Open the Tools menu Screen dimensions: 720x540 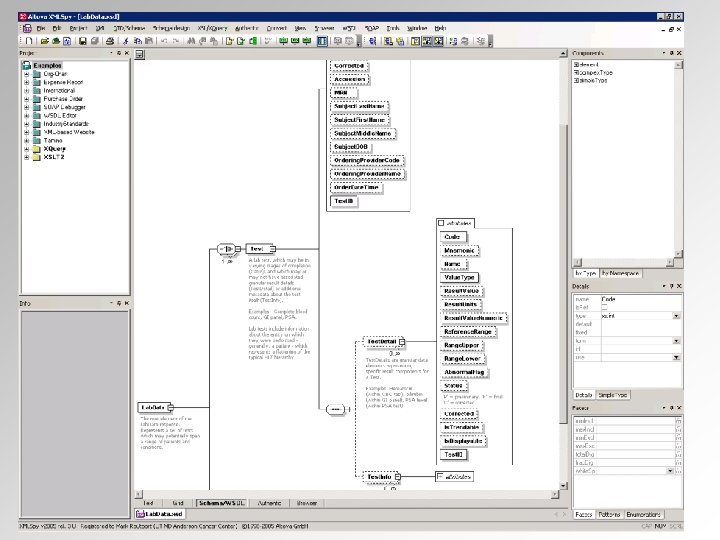point(393,28)
